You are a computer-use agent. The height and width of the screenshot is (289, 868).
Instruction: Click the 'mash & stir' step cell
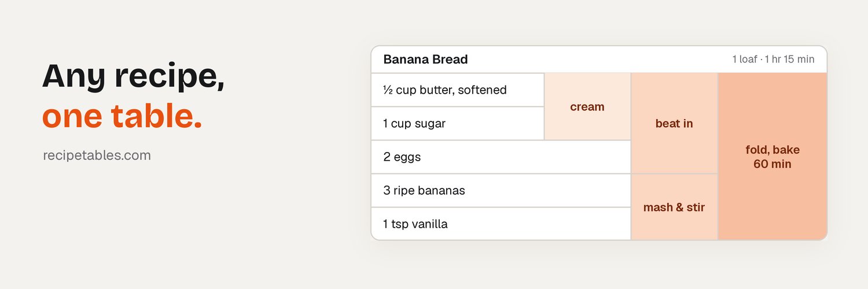coord(674,207)
